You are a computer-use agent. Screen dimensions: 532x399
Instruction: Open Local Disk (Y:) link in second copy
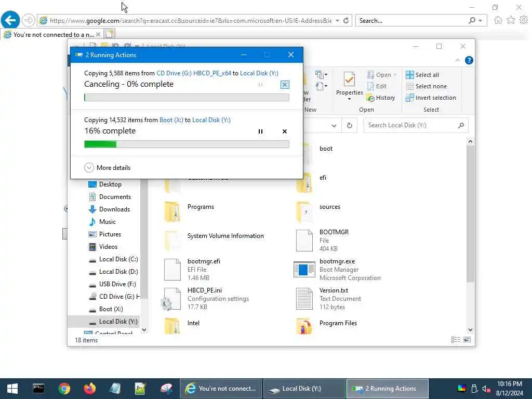[x=211, y=120]
